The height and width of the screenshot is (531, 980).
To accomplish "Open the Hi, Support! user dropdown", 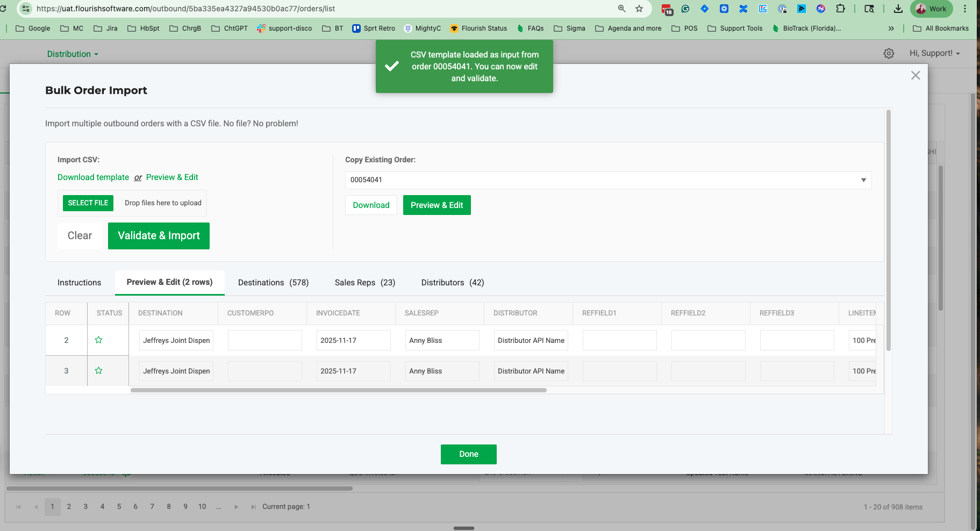I will tap(934, 53).
